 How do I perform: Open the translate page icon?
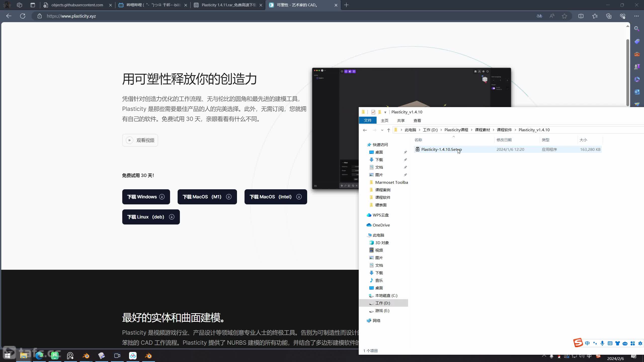point(539,16)
